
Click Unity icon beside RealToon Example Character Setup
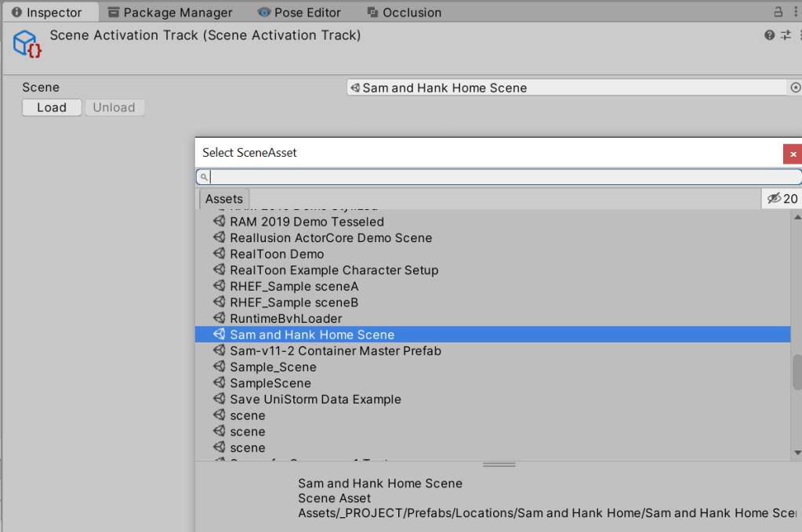point(220,270)
